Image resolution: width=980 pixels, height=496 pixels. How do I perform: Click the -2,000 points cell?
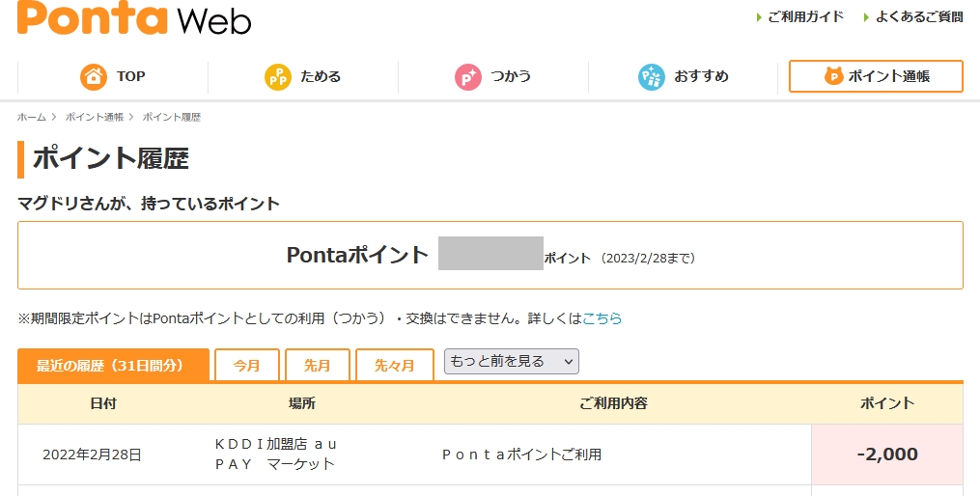click(887, 454)
